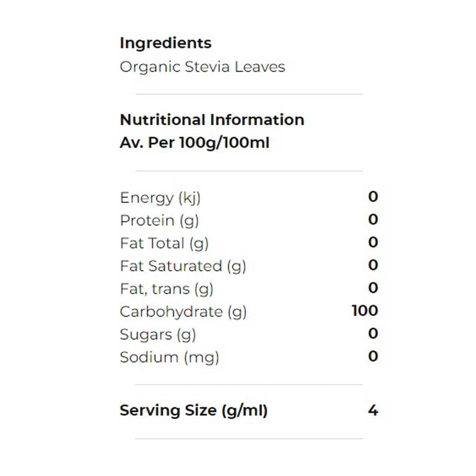The height and width of the screenshot is (476, 476).
Task: Click the Ingredients heading
Action: pyautogui.click(x=165, y=43)
